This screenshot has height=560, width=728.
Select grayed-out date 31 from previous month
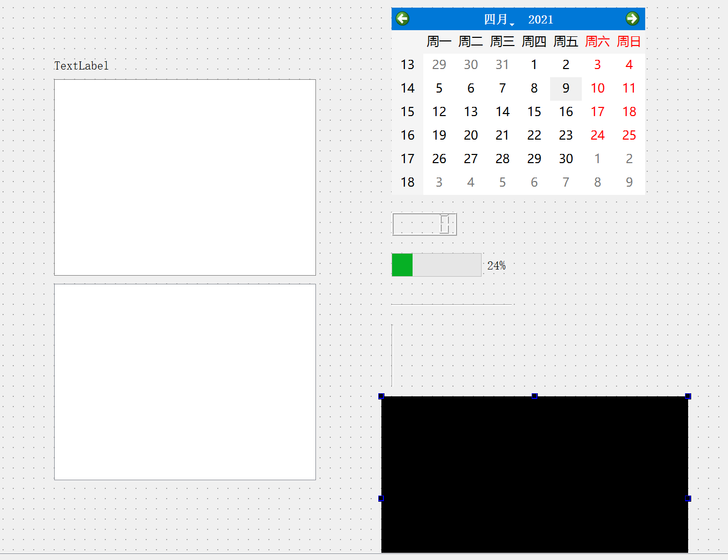point(502,64)
